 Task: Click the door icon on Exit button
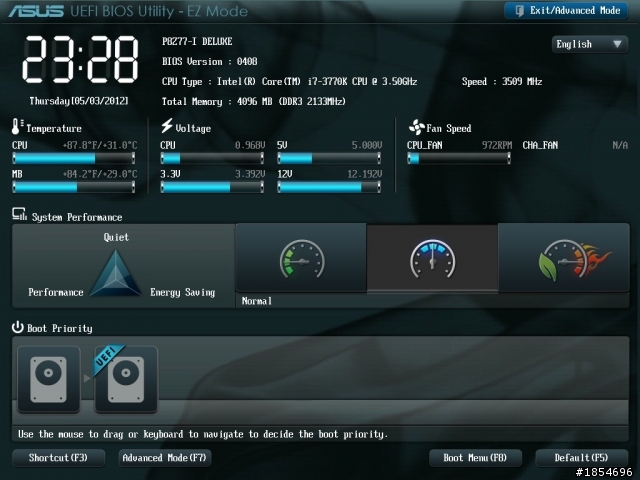tap(519, 11)
